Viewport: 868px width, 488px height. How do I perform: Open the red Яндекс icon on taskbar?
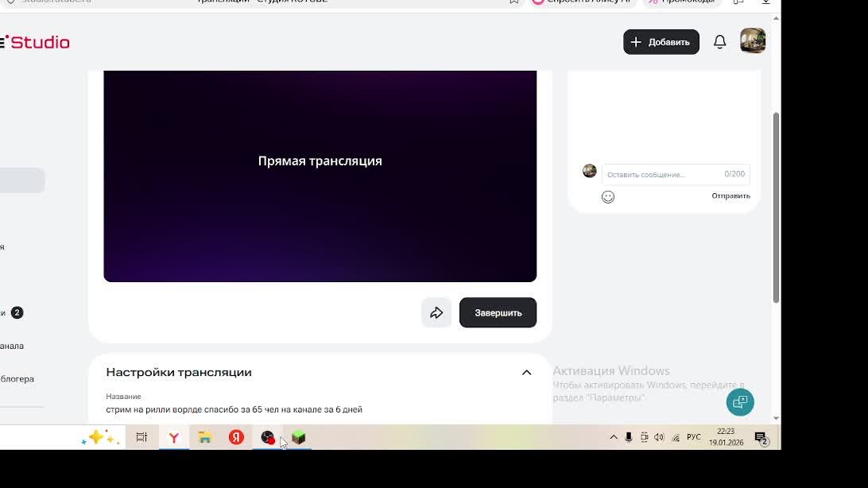[x=236, y=437]
